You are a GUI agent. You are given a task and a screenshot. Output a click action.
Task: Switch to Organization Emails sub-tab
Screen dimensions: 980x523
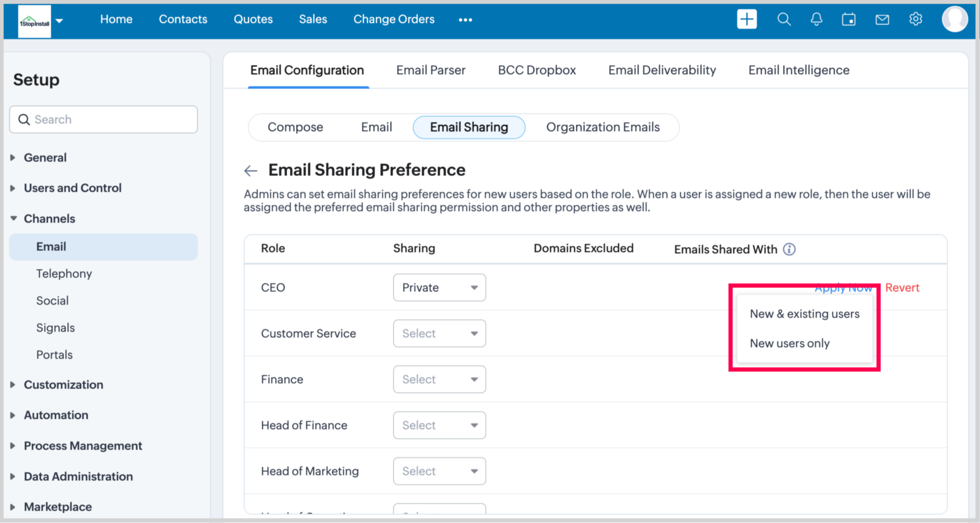click(602, 127)
